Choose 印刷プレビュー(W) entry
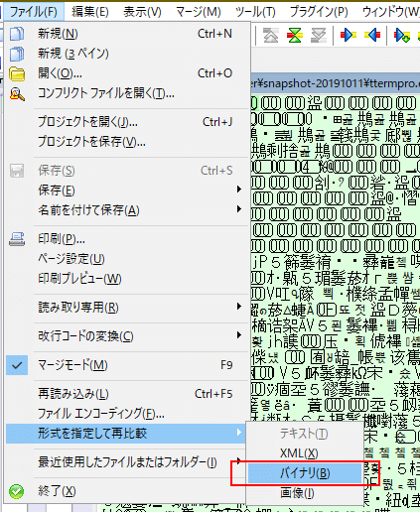This screenshot has height=512, width=420. [127, 279]
